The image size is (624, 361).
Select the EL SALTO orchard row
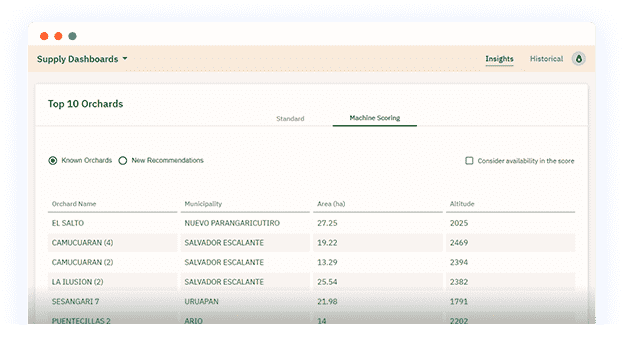tap(311, 223)
